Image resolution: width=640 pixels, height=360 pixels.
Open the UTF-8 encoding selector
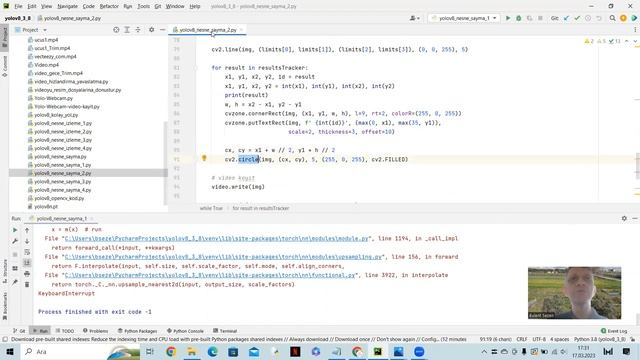click(539, 340)
